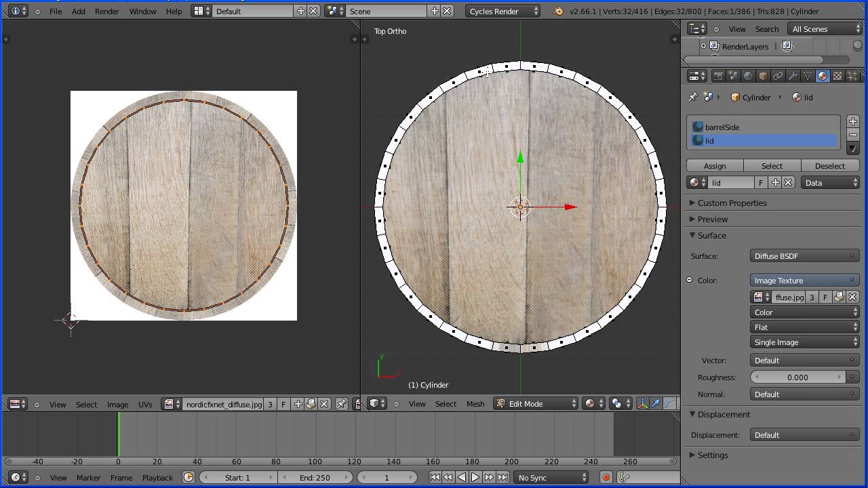This screenshot has width=868, height=488.
Task: Open the World properties tab icon
Action: point(748,76)
